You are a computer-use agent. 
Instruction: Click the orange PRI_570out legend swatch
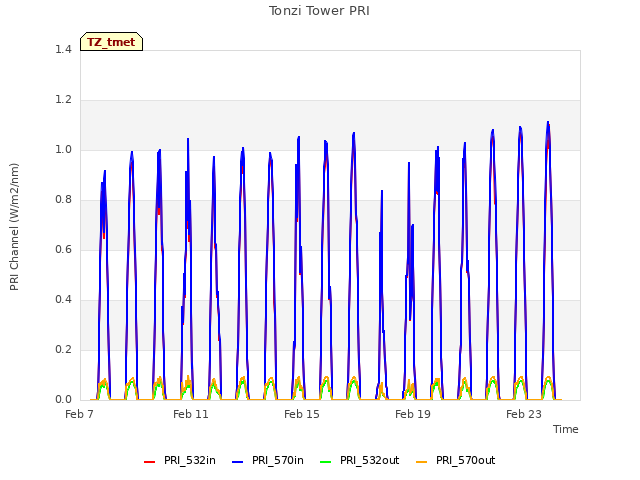(421, 462)
